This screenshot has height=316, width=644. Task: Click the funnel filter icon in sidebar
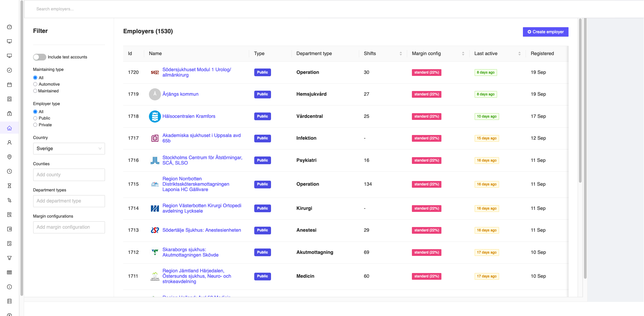point(9,258)
